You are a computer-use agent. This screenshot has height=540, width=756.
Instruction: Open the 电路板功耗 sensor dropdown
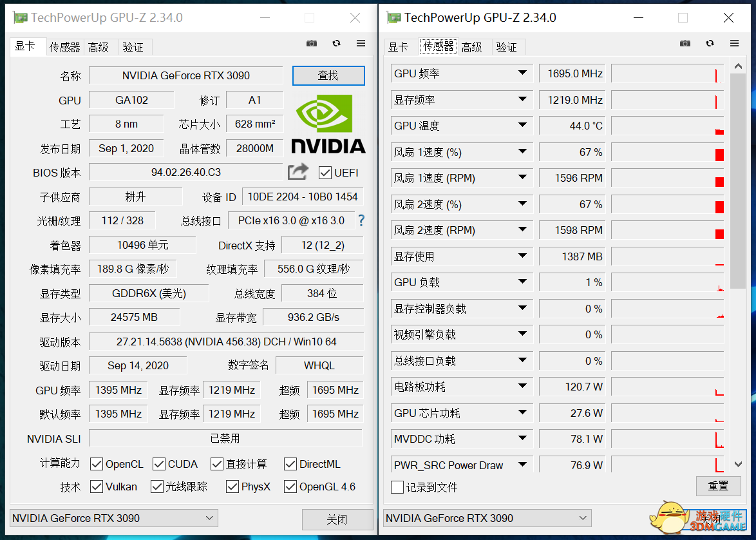(522, 386)
